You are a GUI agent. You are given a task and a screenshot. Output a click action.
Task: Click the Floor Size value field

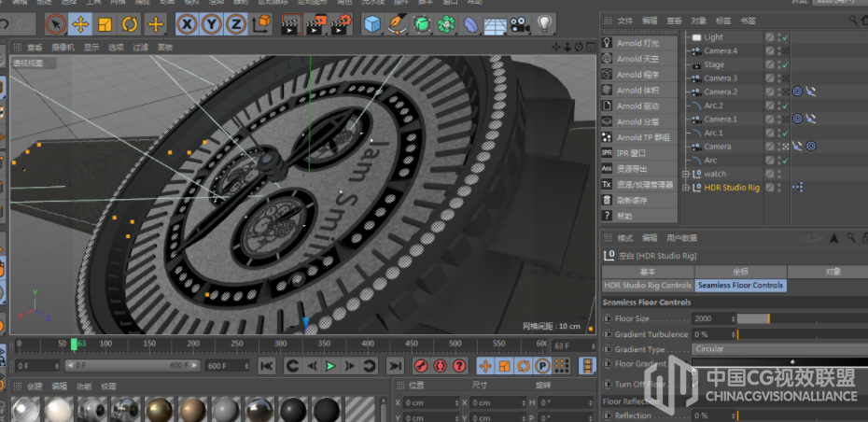coord(711,318)
